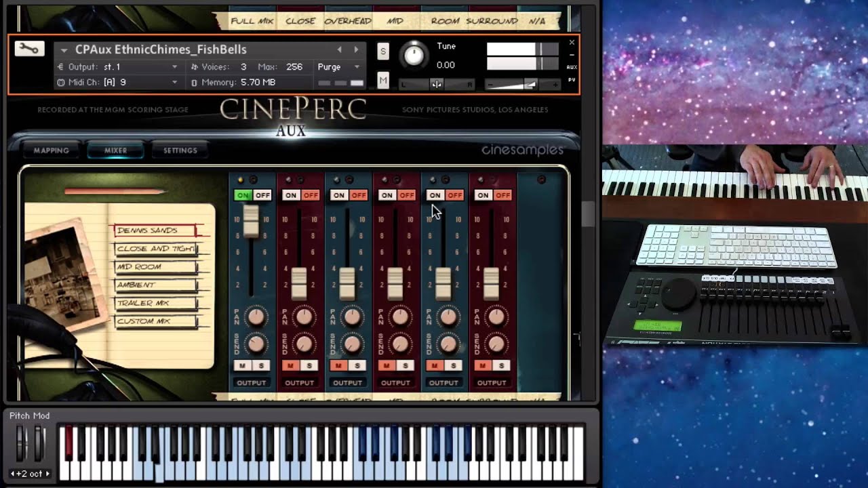Click the header Solo (S) button
Viewport: 868px width, 488px height.
pos(383,52)
